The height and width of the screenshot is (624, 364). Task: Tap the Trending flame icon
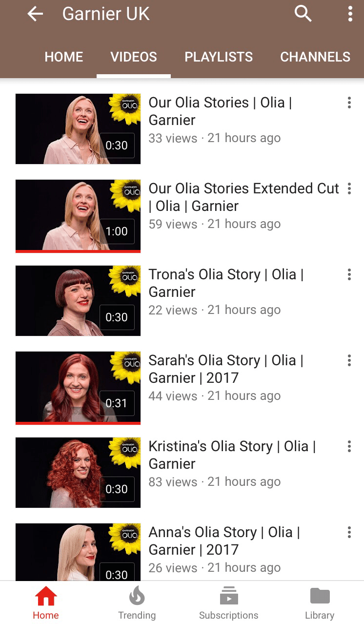[137, 597]
